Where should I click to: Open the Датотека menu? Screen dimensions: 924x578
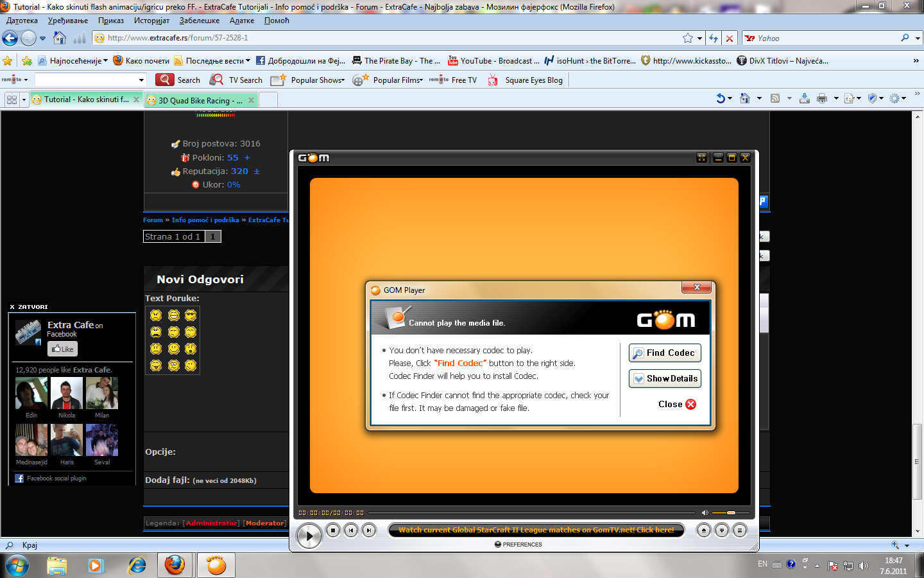[22, 21]
